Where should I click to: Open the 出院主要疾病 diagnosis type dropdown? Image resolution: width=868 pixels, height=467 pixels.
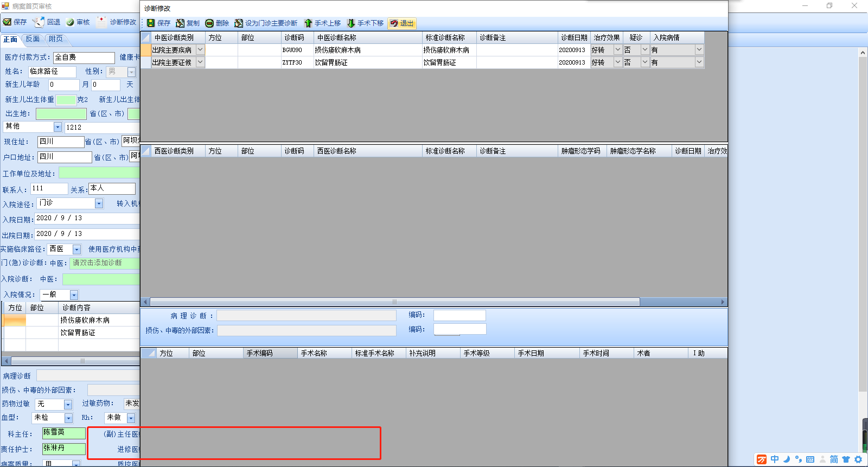point(200,50)
